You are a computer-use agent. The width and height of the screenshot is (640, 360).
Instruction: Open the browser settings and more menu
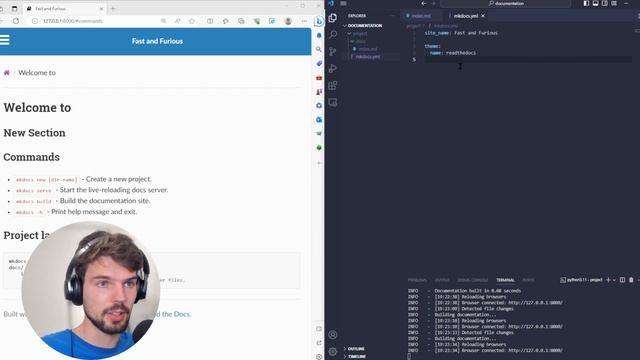[x=304, y=21]
